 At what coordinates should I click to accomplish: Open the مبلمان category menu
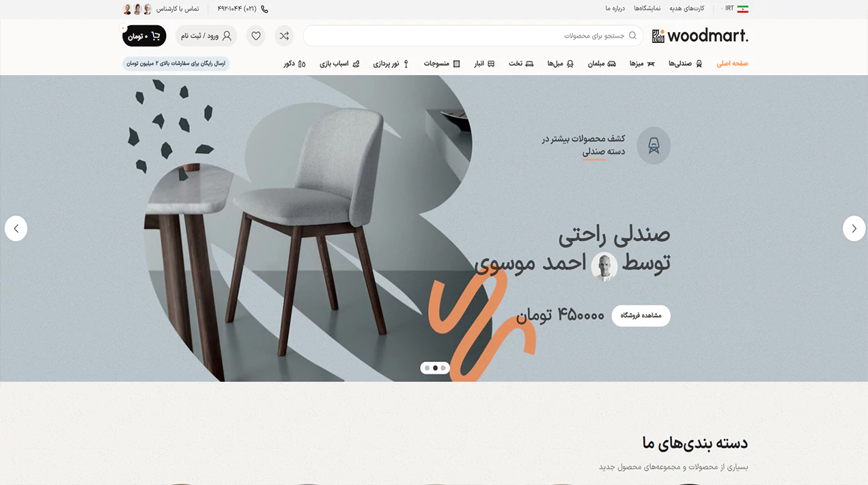[602, 64]
